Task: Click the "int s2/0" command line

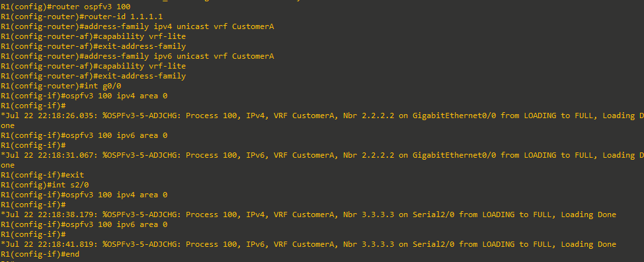Action: 45,185
